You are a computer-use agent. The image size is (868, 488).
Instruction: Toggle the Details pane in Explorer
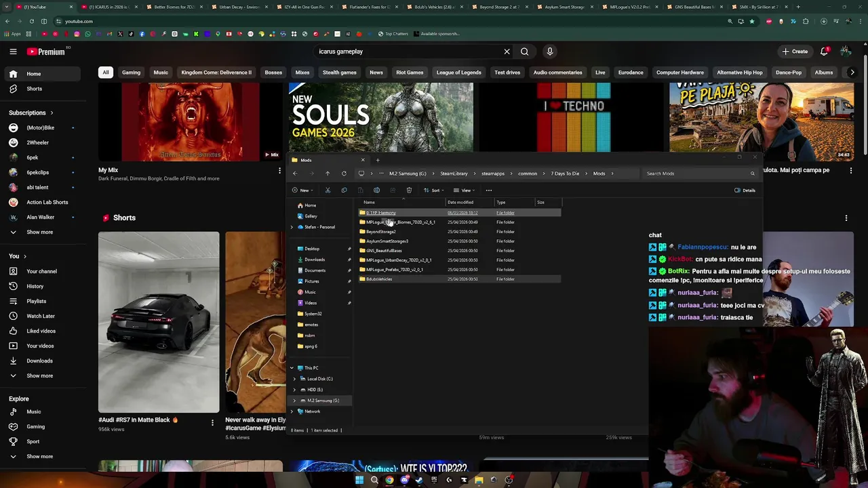click(x=745, y=190)
